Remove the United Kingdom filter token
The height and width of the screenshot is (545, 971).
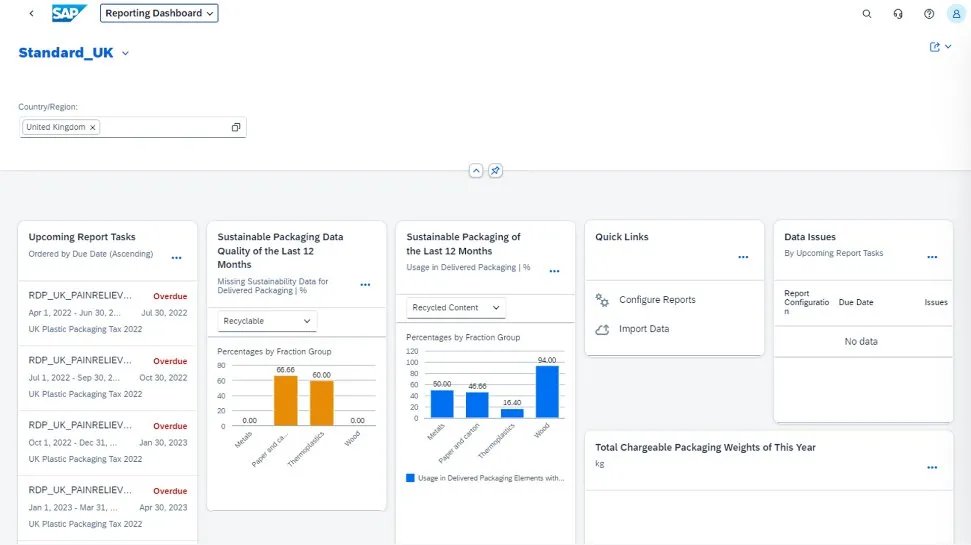point(93,127)
